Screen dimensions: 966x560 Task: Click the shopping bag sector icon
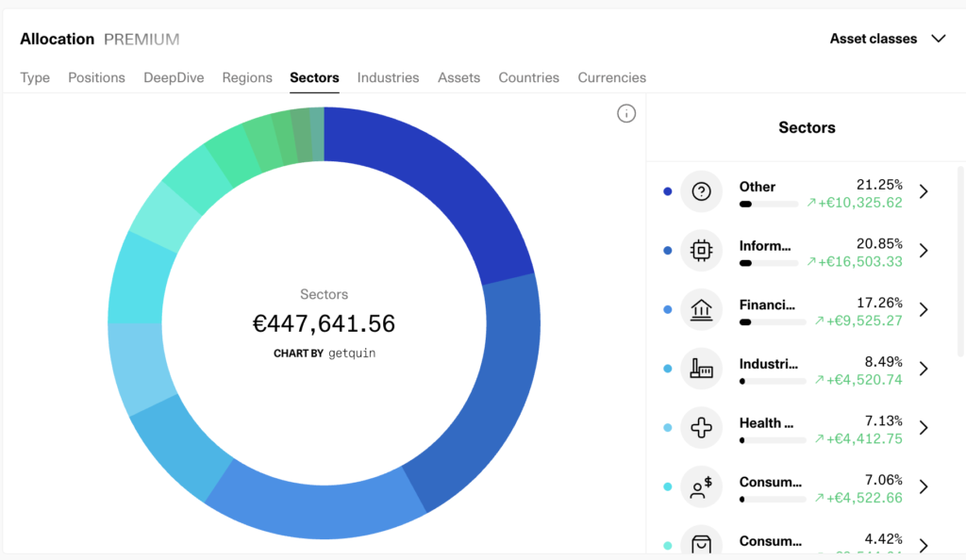pyautogui.click(x=701, y=542)
